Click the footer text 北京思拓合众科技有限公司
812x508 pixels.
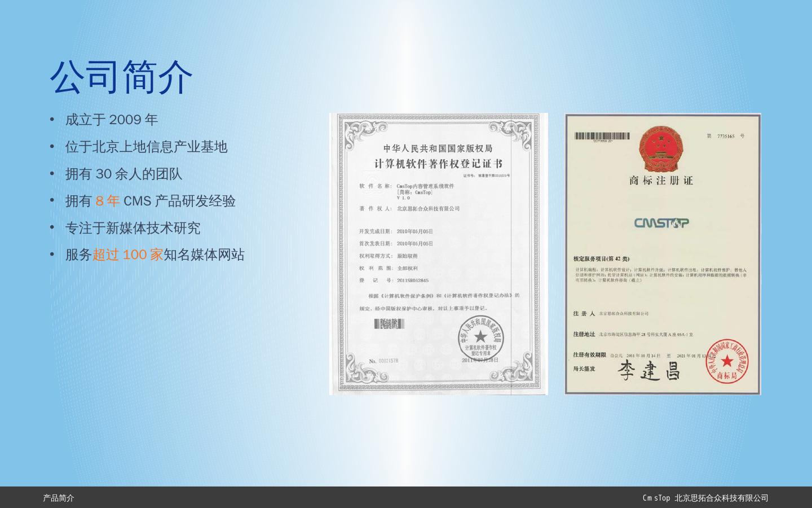click(721, 498)
